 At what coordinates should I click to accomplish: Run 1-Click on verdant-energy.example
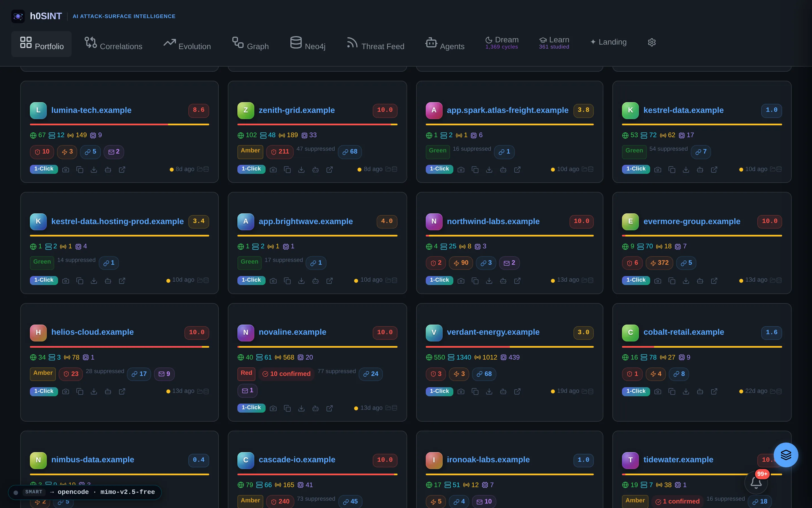pos(440,391)
